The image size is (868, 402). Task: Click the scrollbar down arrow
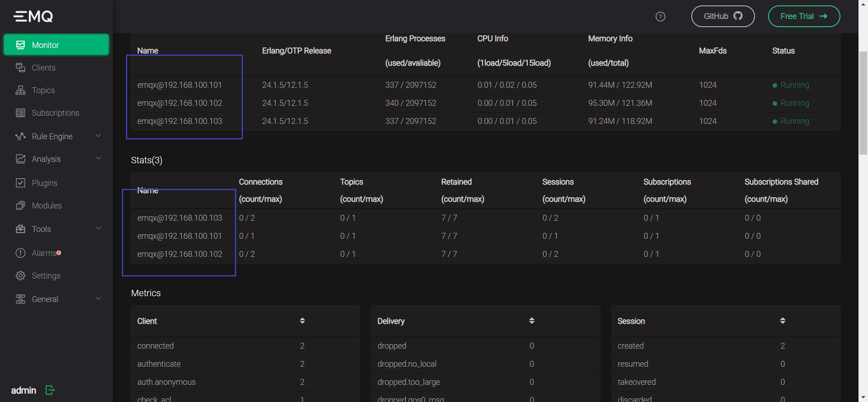pos(863,397)
